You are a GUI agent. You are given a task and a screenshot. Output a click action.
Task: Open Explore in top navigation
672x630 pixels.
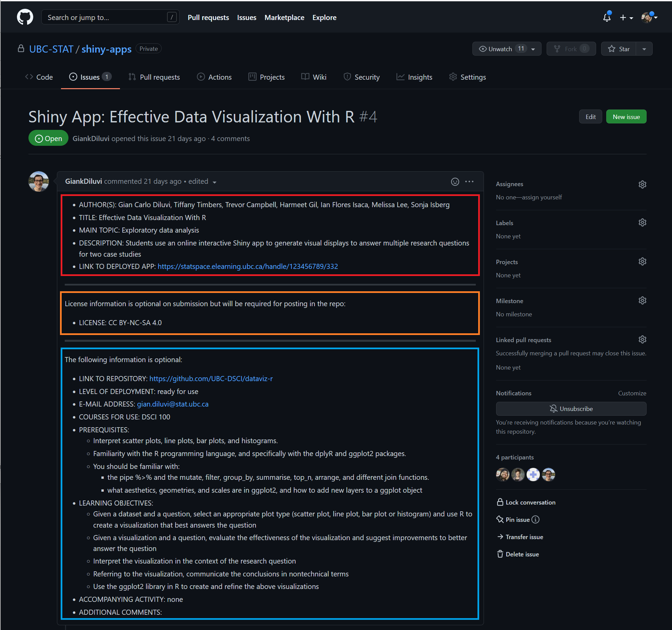click(x=324, y=17)
